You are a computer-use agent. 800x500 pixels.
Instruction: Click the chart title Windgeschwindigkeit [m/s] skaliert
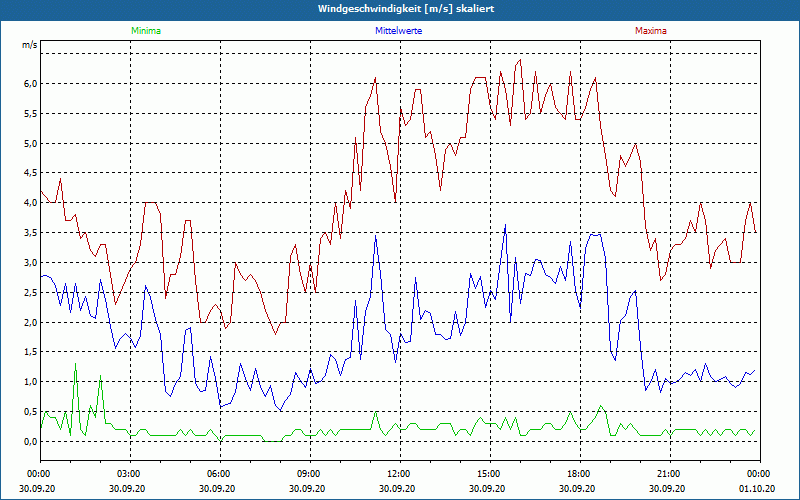tap(406, 9)
